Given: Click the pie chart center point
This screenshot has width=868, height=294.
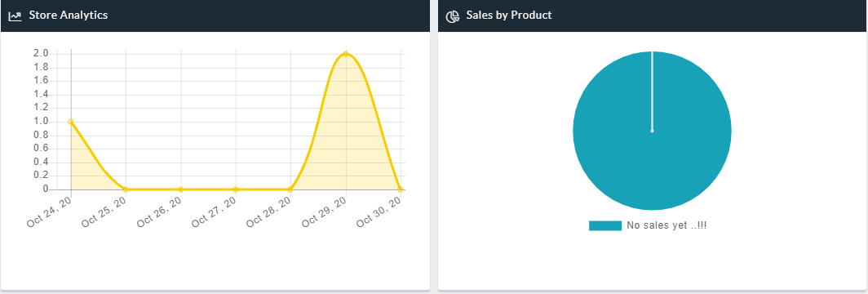Looking at the screenshot, I should point(652,131).
